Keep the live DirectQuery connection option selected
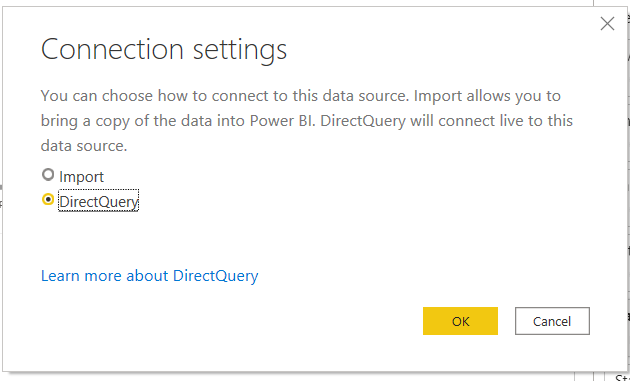 [x=48, y=199]
